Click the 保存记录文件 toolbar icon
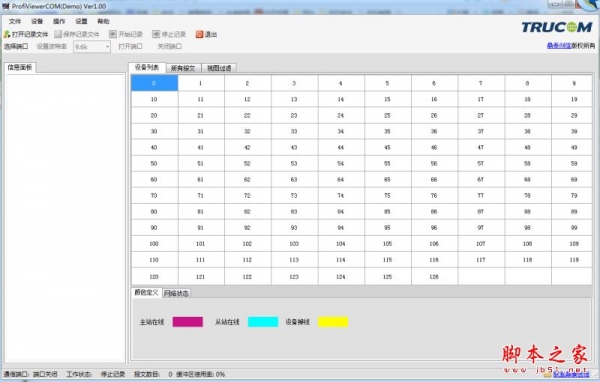Viewport: 600px width, 382px height. 58,34
